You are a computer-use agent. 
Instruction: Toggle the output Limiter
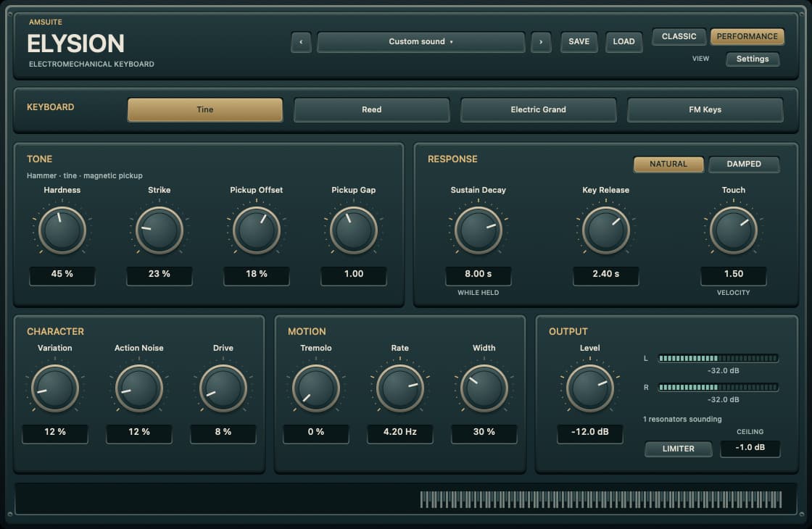(x=678, y=449)
